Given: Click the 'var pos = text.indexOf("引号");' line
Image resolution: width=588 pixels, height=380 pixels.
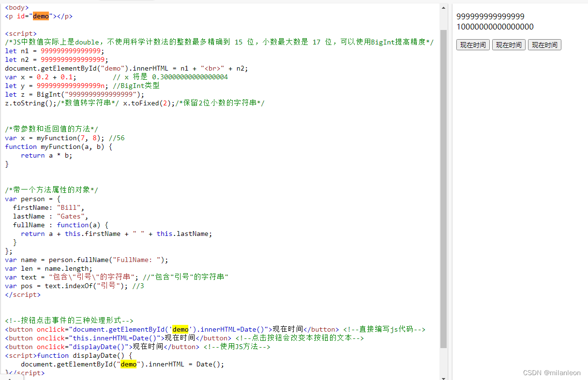Looking at the screenshot, I should coord(66,286).
